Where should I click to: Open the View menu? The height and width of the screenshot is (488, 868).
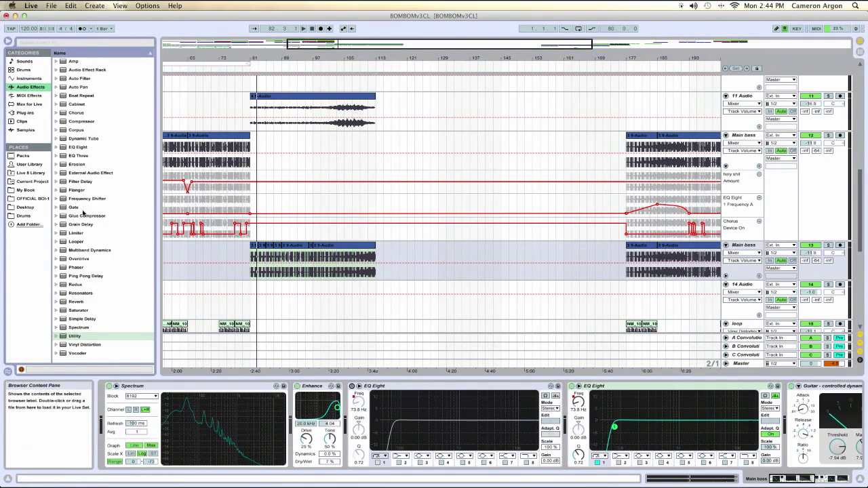(x=120, y=5)
